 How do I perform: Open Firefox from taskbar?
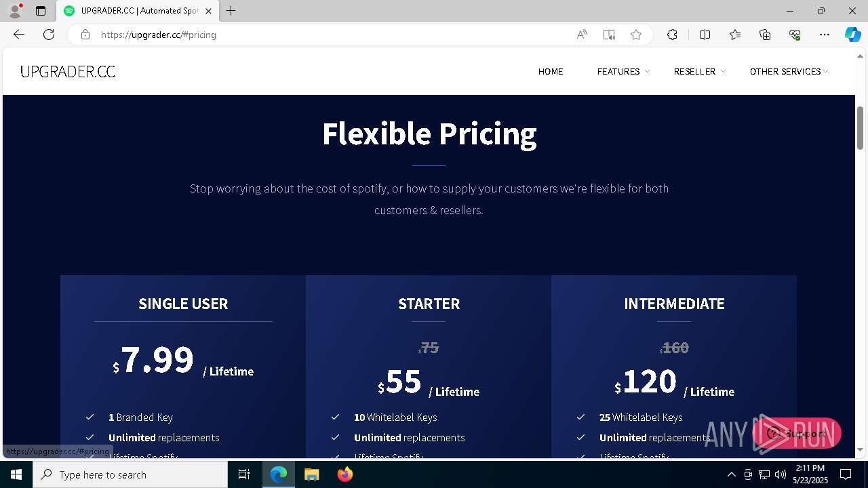click(344, 474)
